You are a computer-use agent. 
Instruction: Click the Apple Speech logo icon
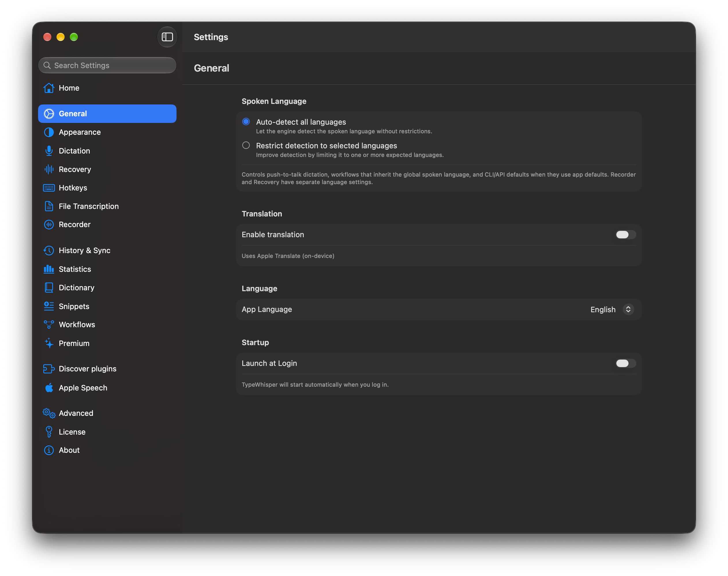[49, 388]
